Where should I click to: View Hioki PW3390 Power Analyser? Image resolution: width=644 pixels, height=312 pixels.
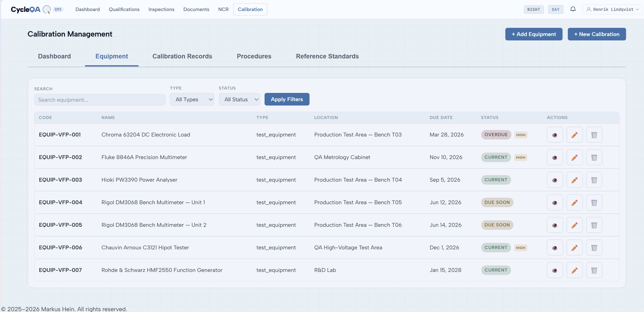(555, 180)
